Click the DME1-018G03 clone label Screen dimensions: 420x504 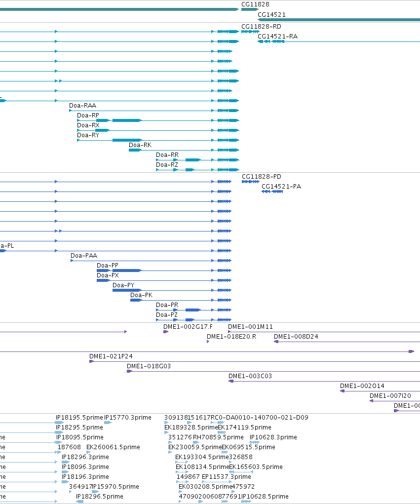[x=149, y=366]
